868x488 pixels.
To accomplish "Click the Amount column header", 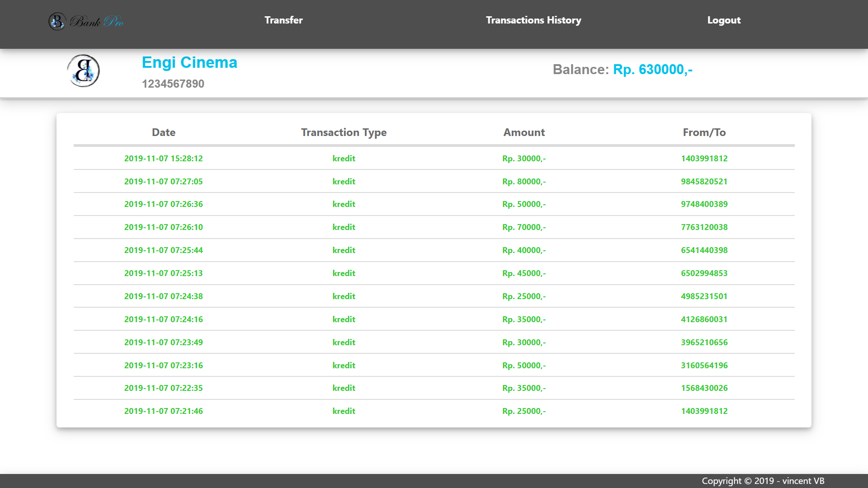I will click(524, 132).
